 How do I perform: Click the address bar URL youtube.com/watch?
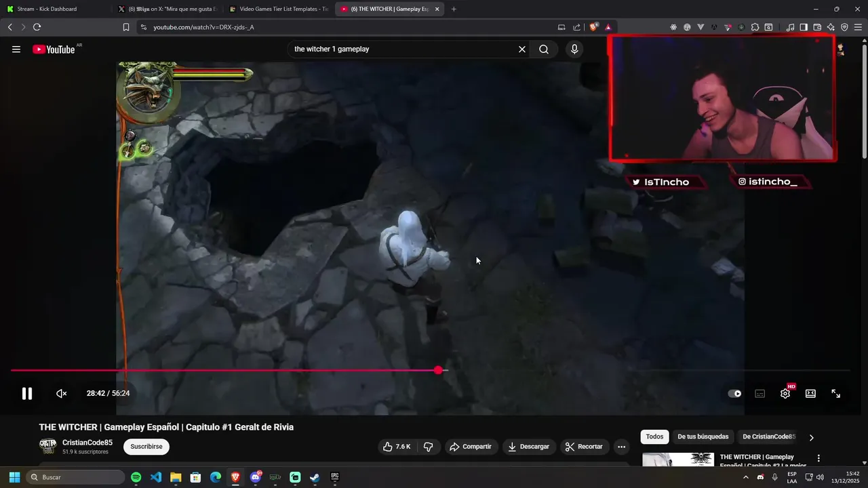coord(203,27)
